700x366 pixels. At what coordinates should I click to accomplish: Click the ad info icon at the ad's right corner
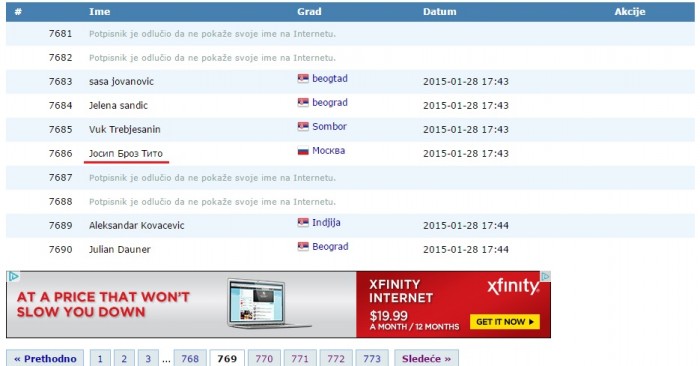546,277
